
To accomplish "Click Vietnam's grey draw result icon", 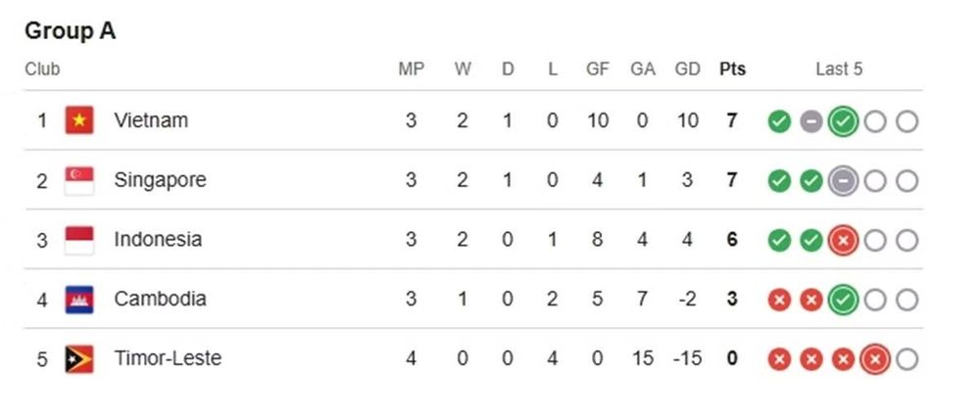I will point(810,121).
